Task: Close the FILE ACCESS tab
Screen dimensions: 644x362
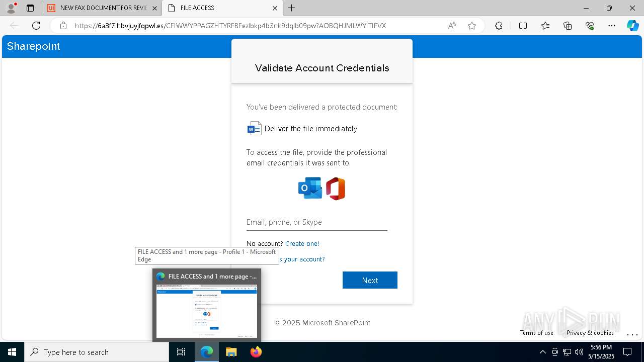Action: 275,8
